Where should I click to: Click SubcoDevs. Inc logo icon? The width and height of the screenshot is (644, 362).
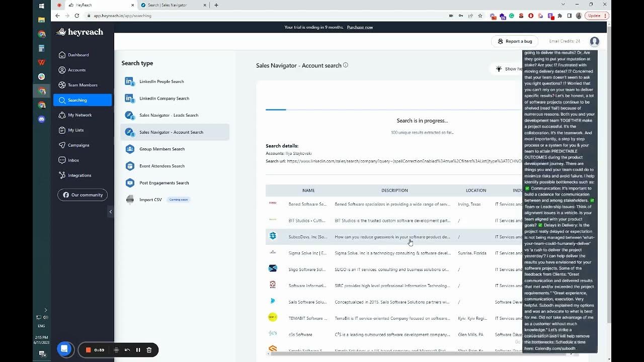pyautogui.click(x=273, y=236)
